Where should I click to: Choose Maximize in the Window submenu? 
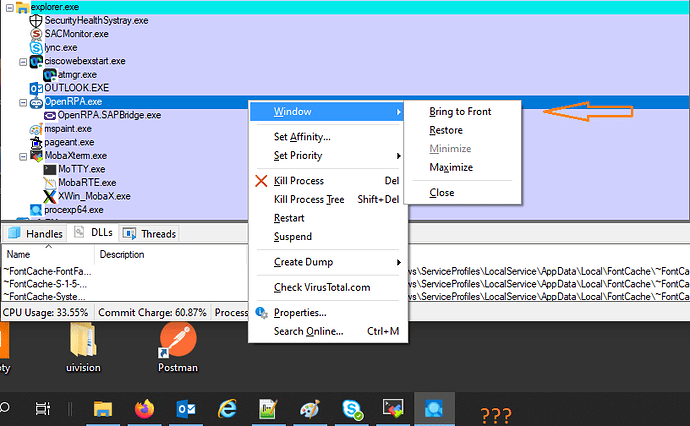451,168
